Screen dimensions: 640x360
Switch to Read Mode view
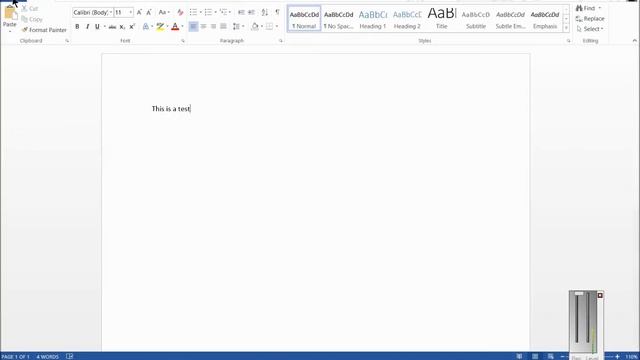click(519, 356)
